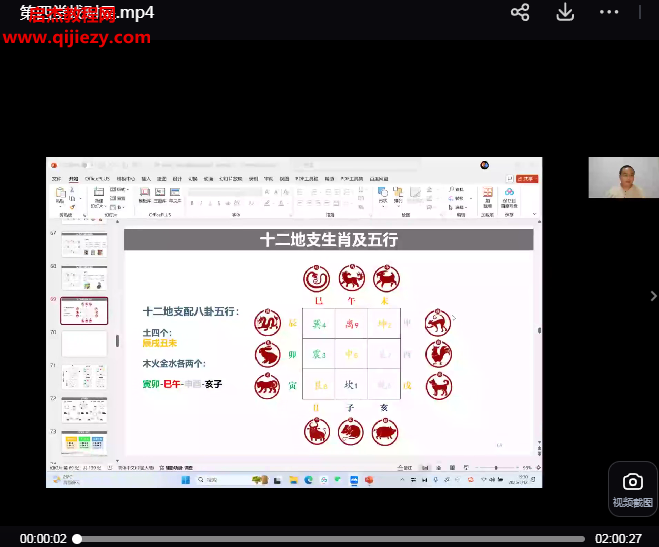Screen dimensions: 659x547
Task: Open the highlighted current slide thumbnail
Action: tap(84, 310)
